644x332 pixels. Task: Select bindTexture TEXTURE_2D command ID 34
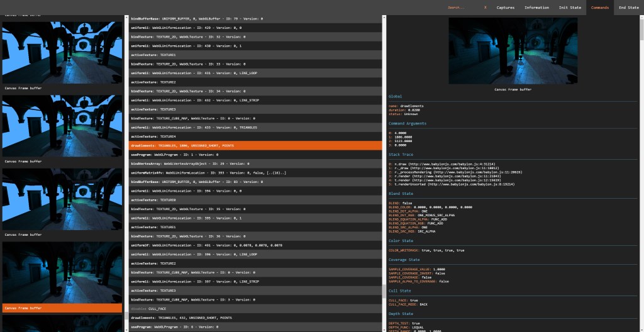click(x=255, y=91)
